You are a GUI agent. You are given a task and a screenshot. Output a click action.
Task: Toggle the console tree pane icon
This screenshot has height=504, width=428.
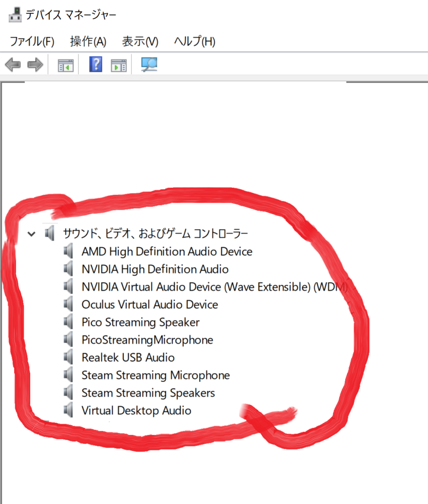click(x=66, y=65)
